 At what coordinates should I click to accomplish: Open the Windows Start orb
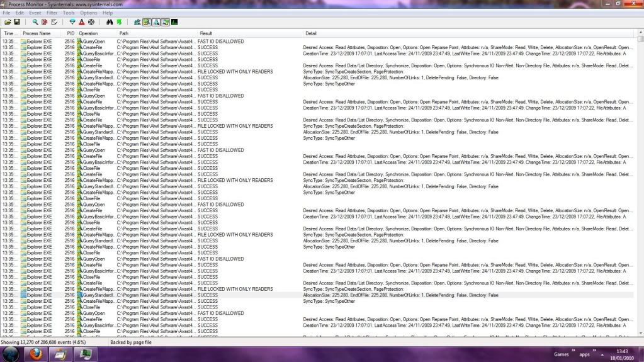coord(11,354)
